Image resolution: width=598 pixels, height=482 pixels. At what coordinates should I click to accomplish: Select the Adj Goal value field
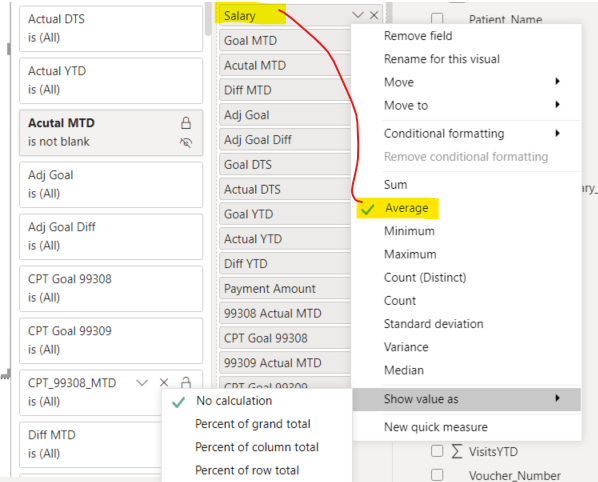285,115
